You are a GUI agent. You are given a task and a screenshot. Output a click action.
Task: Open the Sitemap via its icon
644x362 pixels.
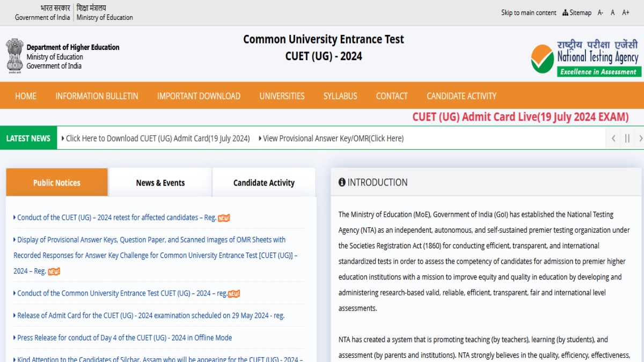coord(565,12)
